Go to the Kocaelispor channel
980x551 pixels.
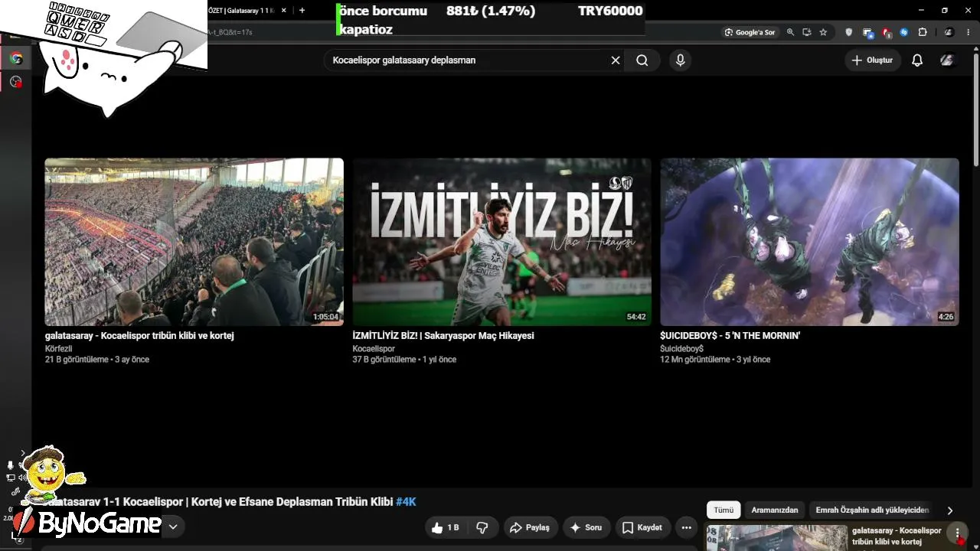374,349
